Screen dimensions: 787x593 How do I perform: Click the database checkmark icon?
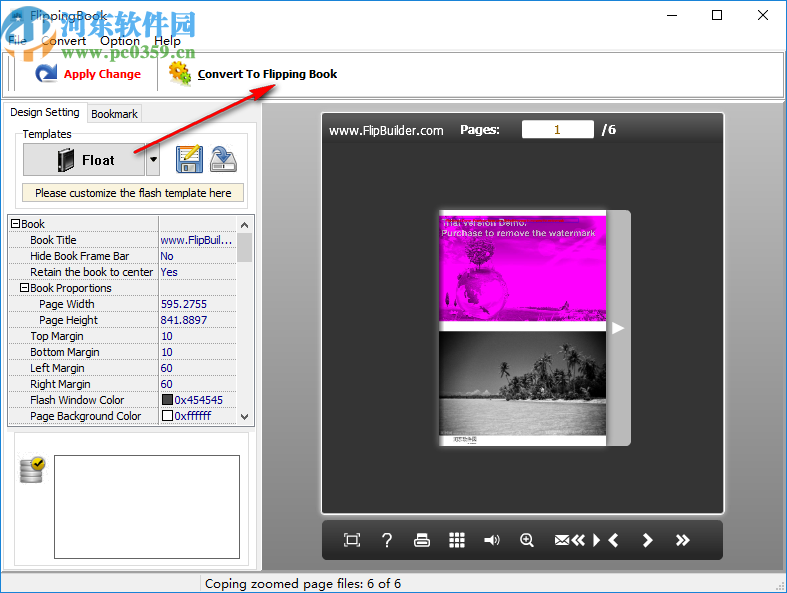32,470
